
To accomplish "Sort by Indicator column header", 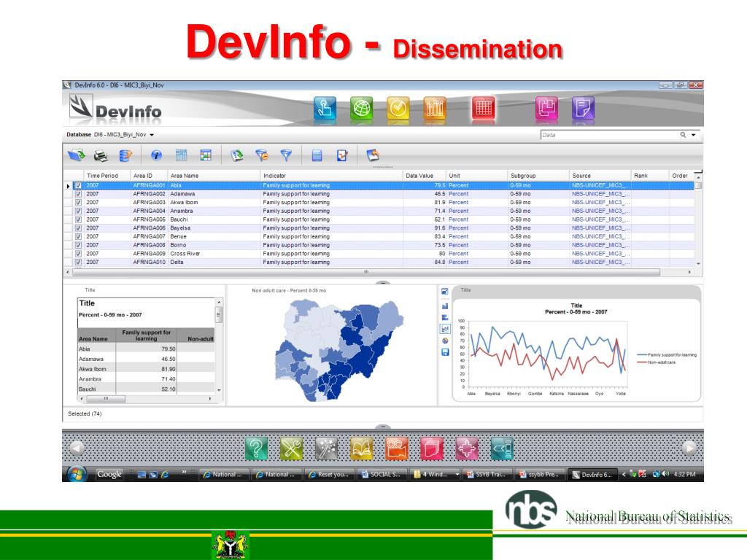I will (x=332, y=176).
